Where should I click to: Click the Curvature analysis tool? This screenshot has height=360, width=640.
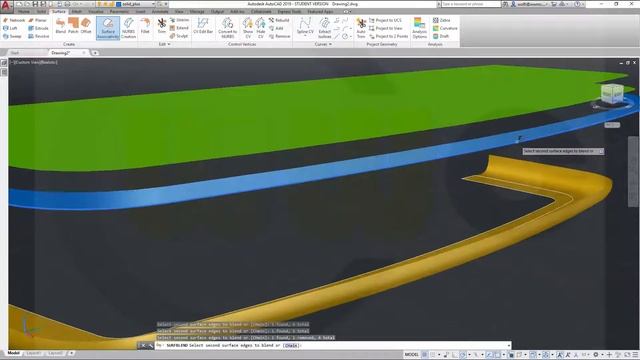(x=445, y=28)
